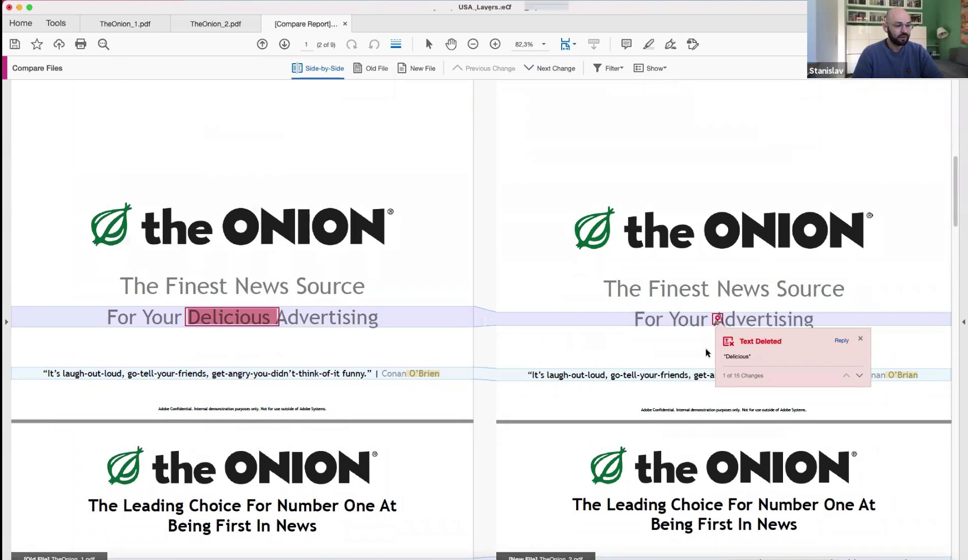
Task: Click the Sign document icon
Action: click(671, 44)
